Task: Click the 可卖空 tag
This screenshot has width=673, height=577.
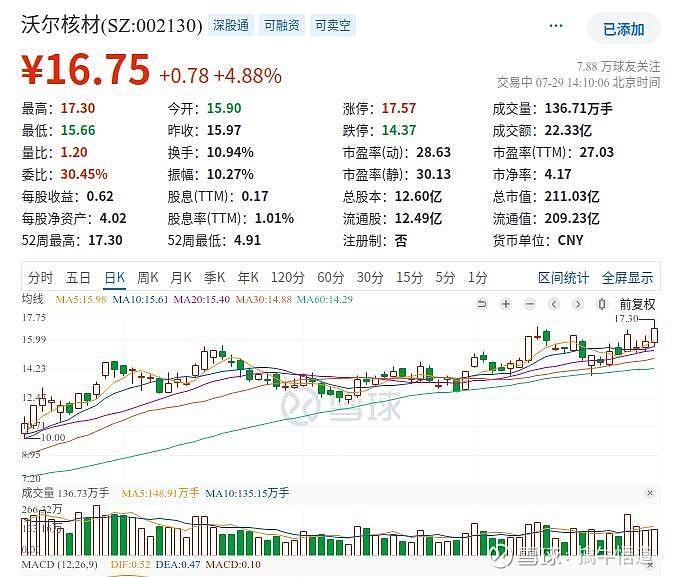Action: [x=333, y=25]
